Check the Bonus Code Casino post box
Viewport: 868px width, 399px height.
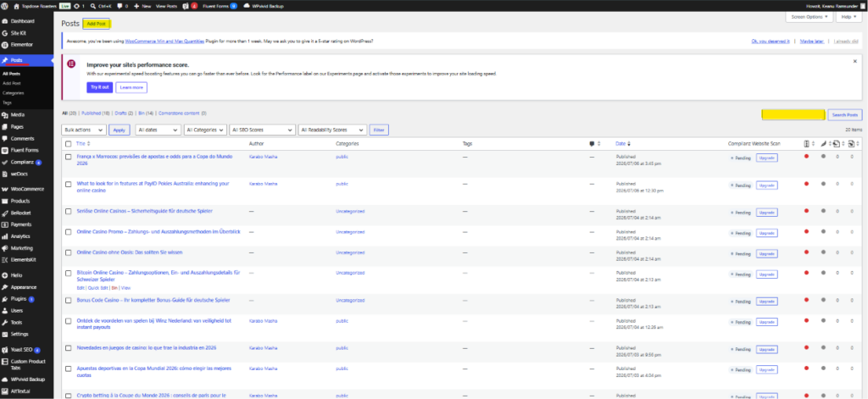[68, 301]
